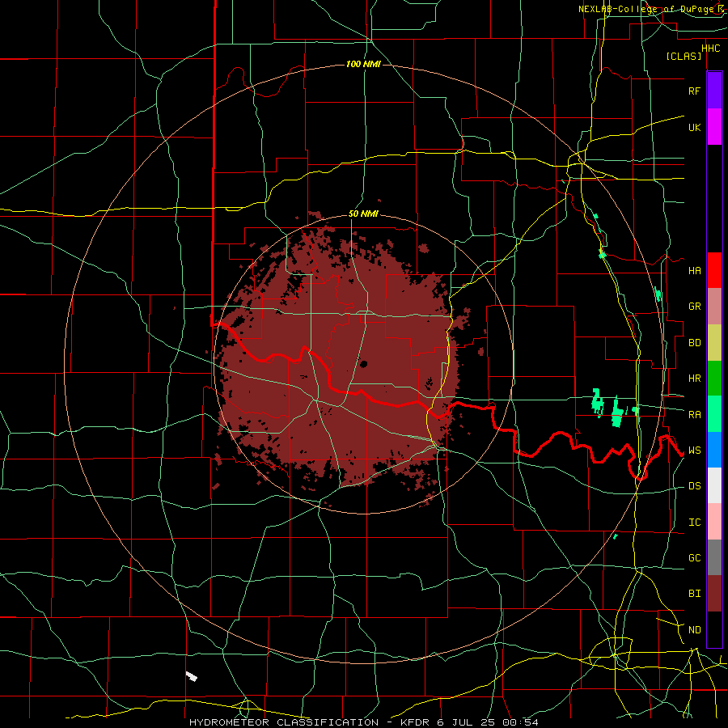Viewport: 728px width, 728px height.
Task: Select the olive-yellow BD big drops swatch
Action: pos(714,343)
